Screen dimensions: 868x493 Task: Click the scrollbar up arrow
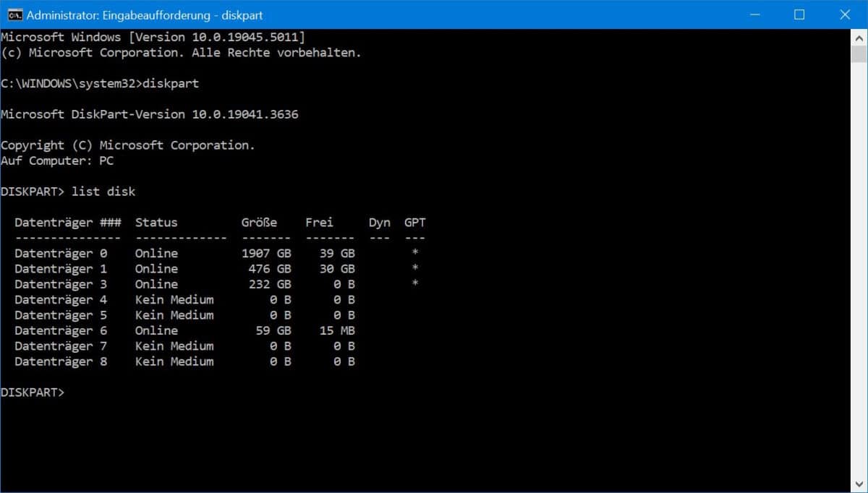[859, 37]
